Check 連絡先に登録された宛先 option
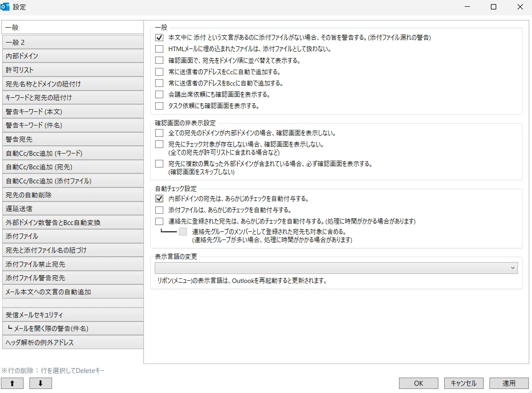This screenshot has width=532, height=393. coord(159,221)
